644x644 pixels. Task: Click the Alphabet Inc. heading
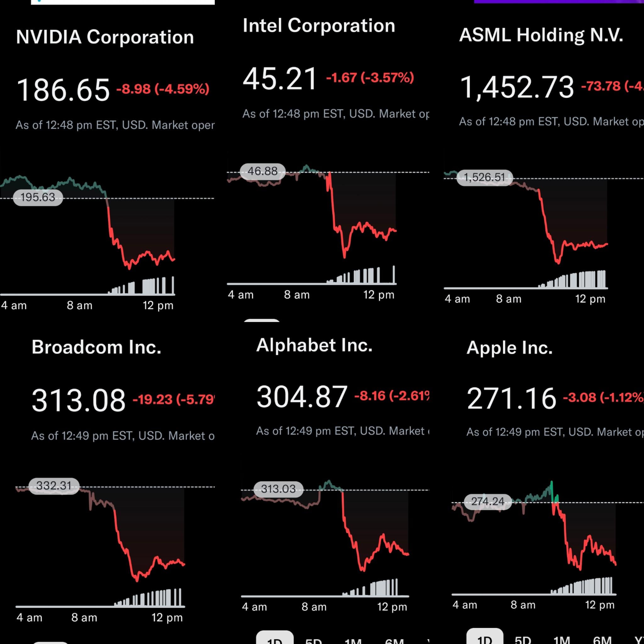coord(314,345)
